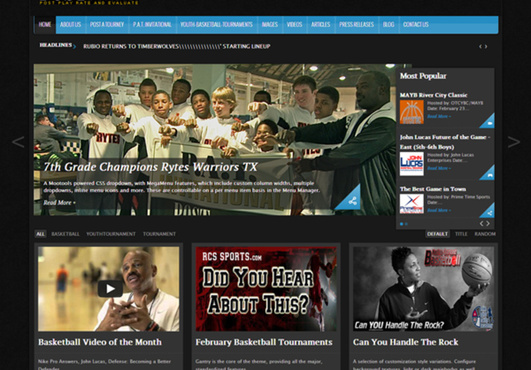Go to Post A Tourney
Image resolution: width=531 pixels, height=370 pixels.
pyautogui.click(x=107, y=25)
